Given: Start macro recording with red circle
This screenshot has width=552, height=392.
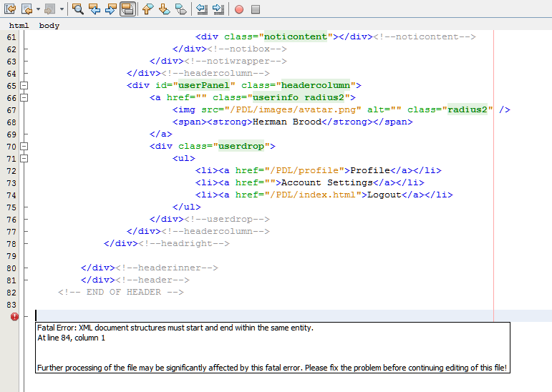Looking at the screenshot, I should coord(239,9).
